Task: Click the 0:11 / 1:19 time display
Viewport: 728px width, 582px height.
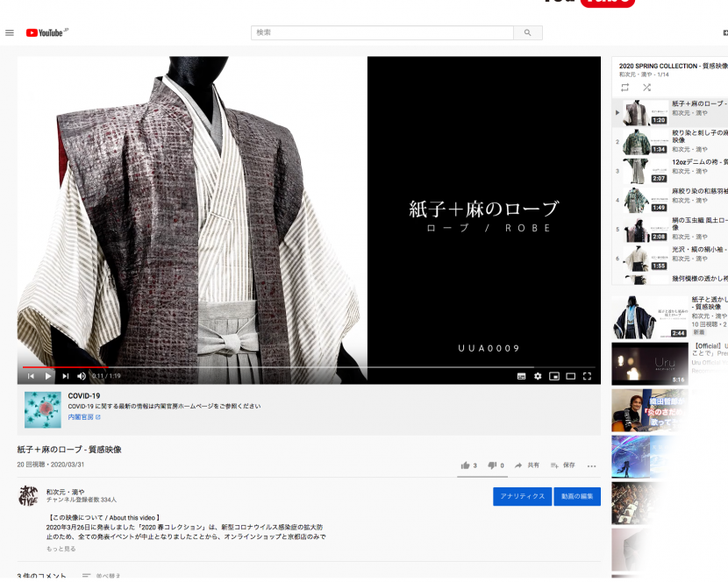Action: [x=106, y=376]
